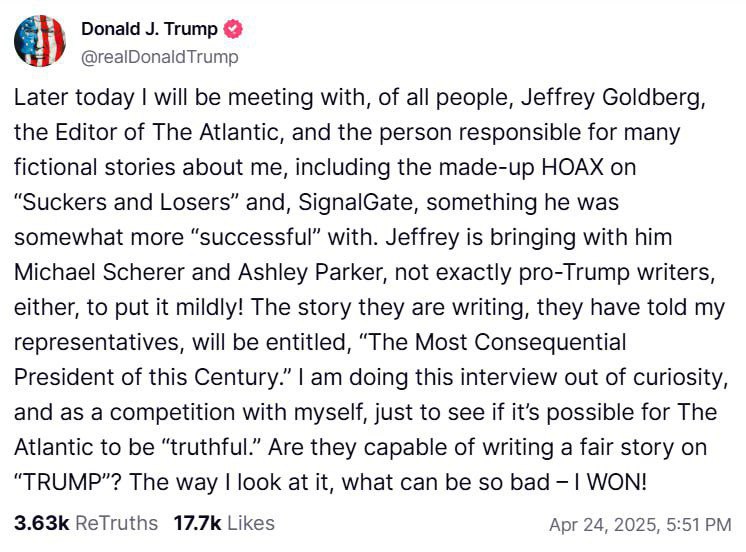746x552 pixels.
Task: Click the verified badge beside Donald J. Trump
Action: coord(232,30)
